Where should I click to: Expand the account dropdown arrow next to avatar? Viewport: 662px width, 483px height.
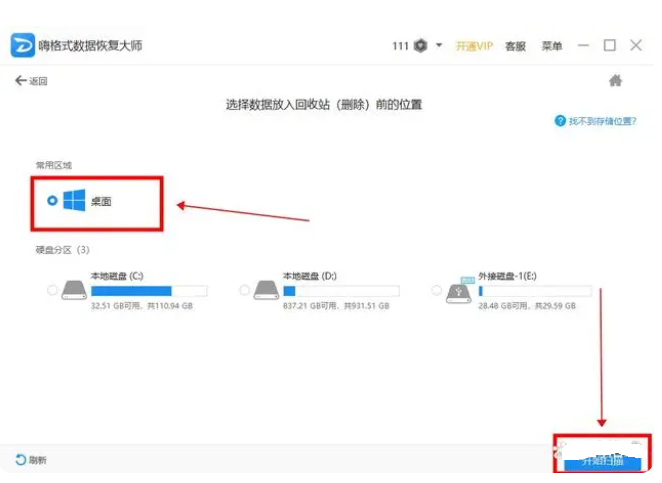pos(439,46)
